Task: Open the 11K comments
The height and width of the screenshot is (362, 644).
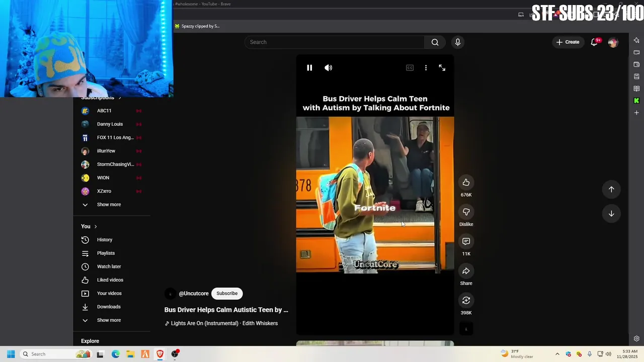Action: (x=466, y=242)
